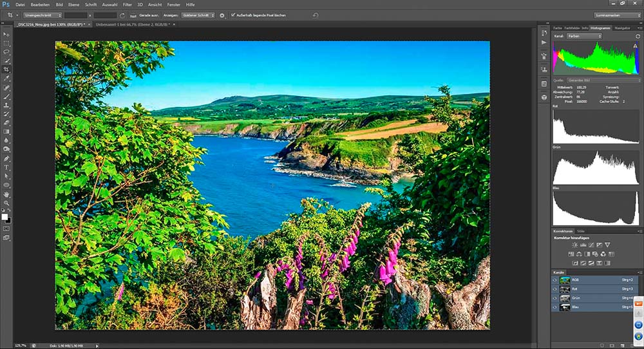Toggle 'Außerhalb liegende Pixel löschen' checkbox
The width and height of the screenshot is (644, 349).
[233, 15]
